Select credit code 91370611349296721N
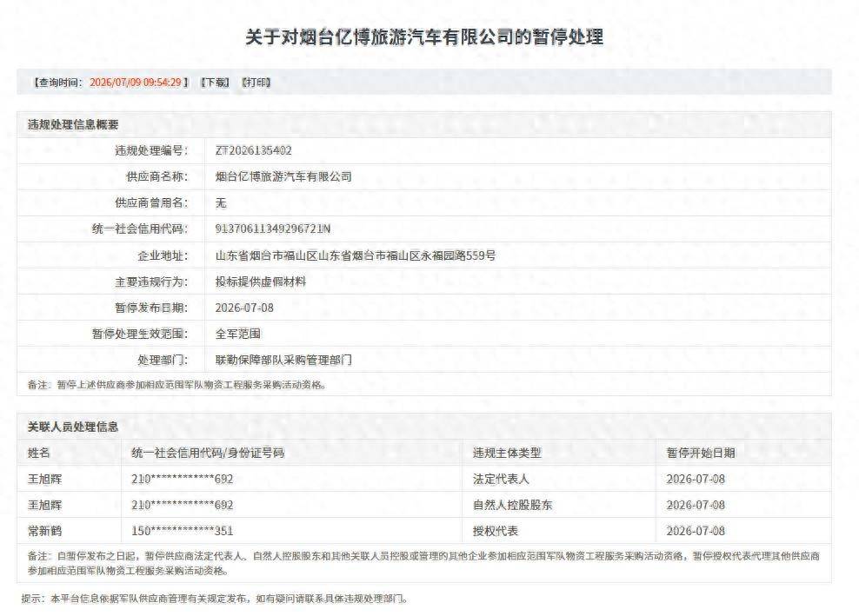The height and width of the screenshot is (616, 859). click(x=273, y=229)
